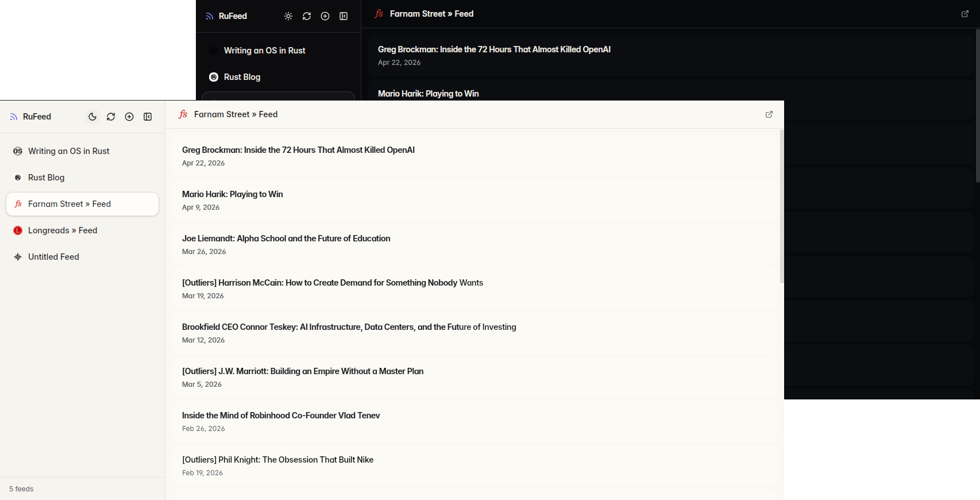Click Farnam Street » Feed header title, dark window
Image resolution: width=980 pixels, height=500 pixels.
pyautogui.click(x=431, y=14)
